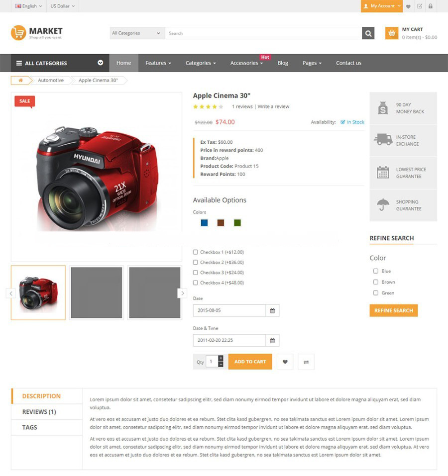Click the search magnifier button
Viewport: 448px width, 476px height.
pos(368,33)
